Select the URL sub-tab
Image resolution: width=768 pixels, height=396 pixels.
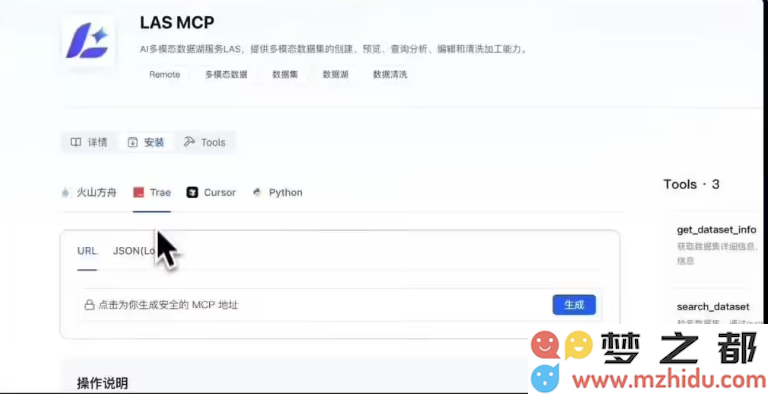point(87,251)
